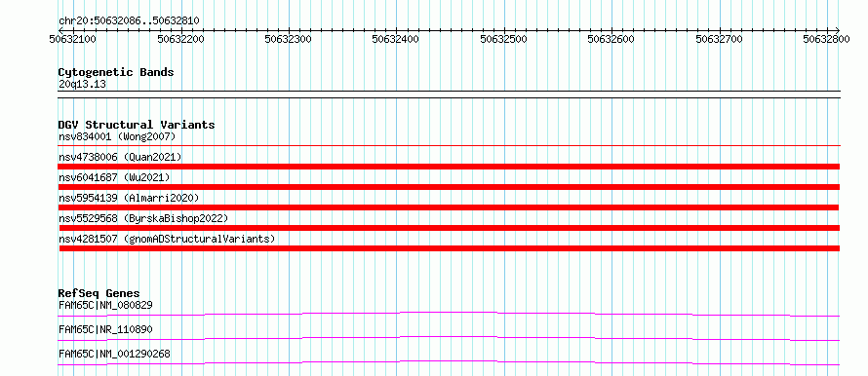Viewport: 868px width, 376px height.
Task: Select the RefSeq Genes track title
Action: [99, 293]
